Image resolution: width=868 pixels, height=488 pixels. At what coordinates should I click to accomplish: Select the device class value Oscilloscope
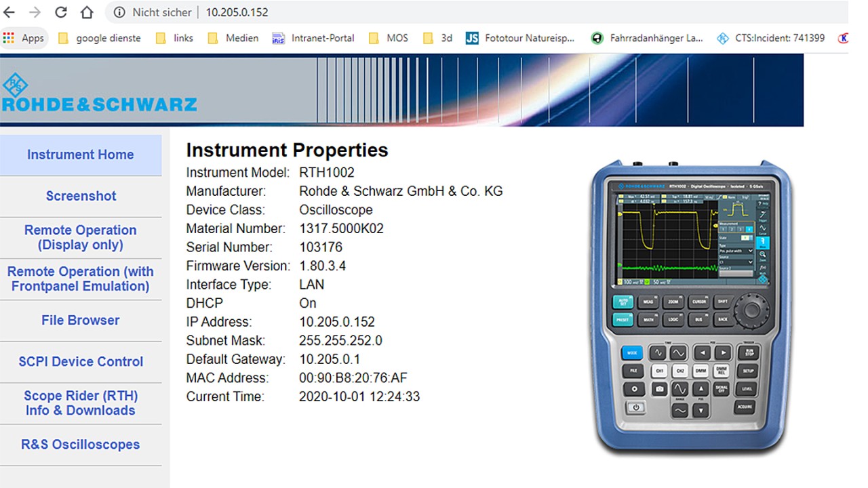[336, 210]
